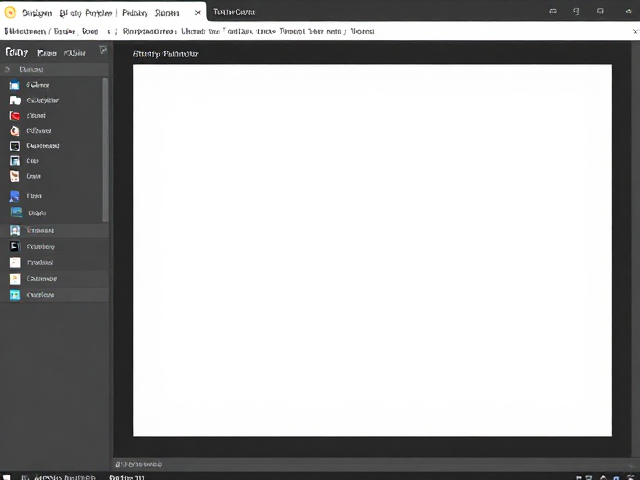The height and width of the screenshot is (480, 640).
Task: Open the blue figure icon item in sidebar
Action: pyautogui.click(x=52, y=196)
